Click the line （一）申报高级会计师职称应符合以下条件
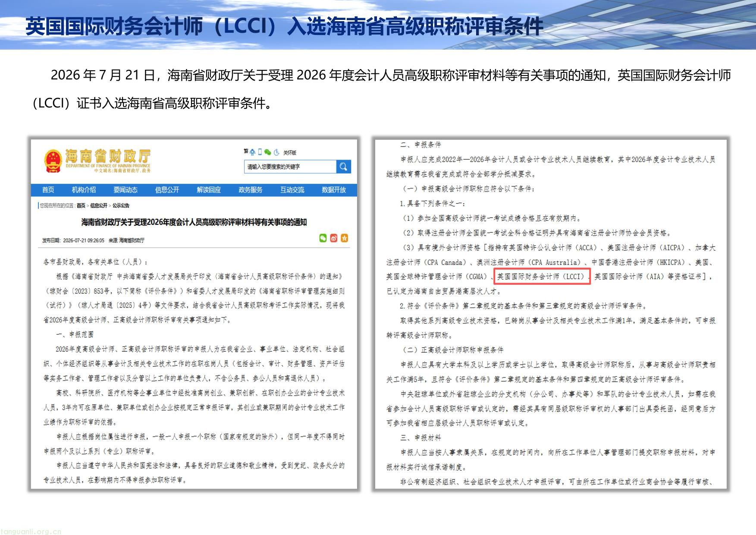 click(469, 189)
